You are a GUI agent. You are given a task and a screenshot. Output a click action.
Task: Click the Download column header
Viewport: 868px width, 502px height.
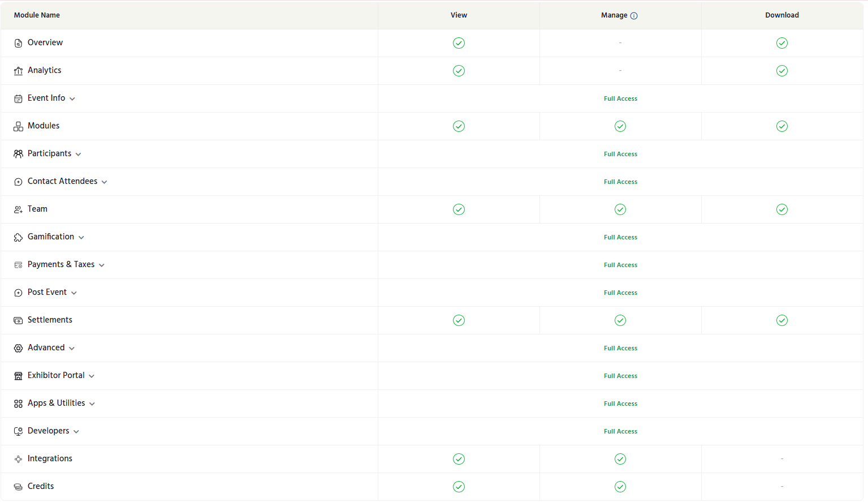click(782, 15)
